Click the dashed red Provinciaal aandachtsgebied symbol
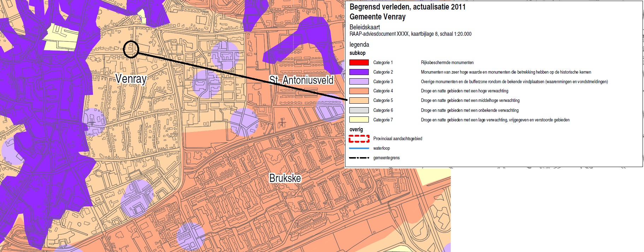The width and height of the screenshot is (644, 252). pos(359,139)
